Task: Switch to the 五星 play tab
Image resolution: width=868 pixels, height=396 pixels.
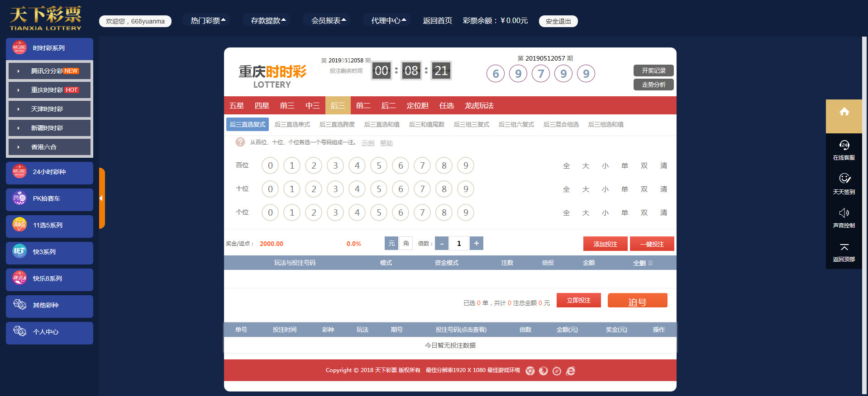Action: pos(236,106)
